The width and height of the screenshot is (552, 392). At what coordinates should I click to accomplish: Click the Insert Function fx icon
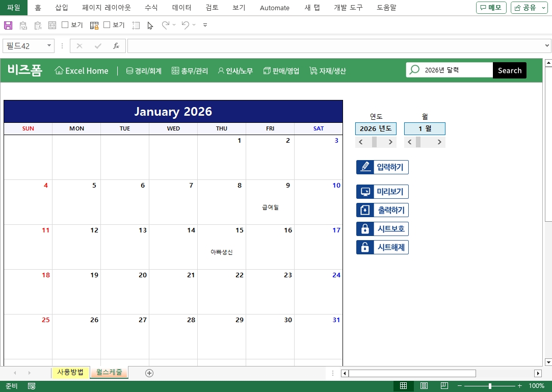coord(116,46)
